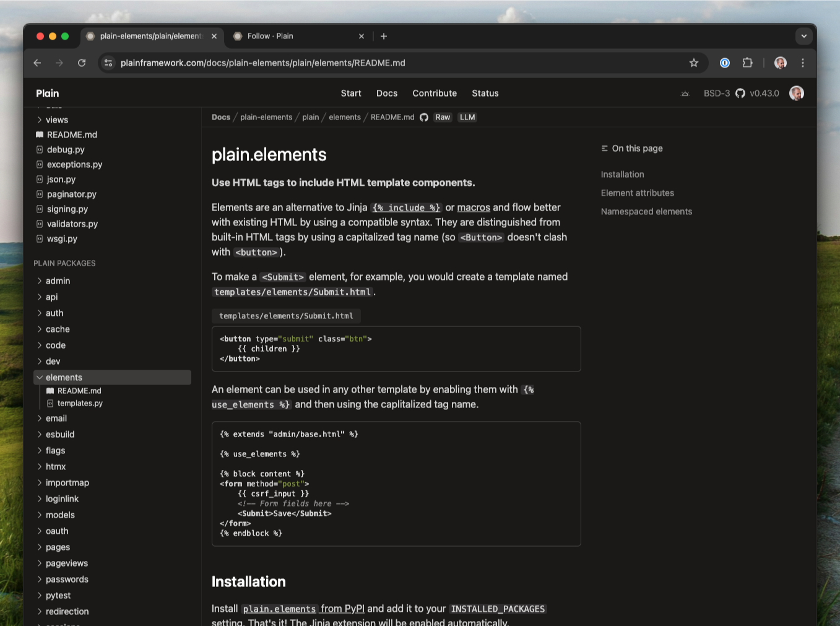Expand the email package

(x=56, y=418)
